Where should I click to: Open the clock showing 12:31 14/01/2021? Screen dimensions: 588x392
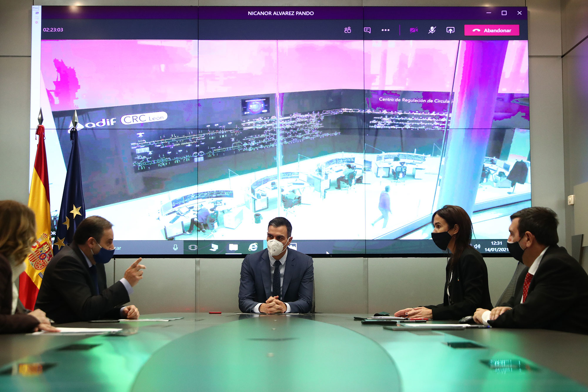pyautogui.click(x=497, y=246)
